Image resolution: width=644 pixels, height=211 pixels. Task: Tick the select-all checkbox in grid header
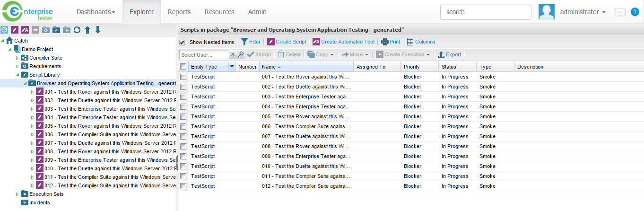point(183,67)
